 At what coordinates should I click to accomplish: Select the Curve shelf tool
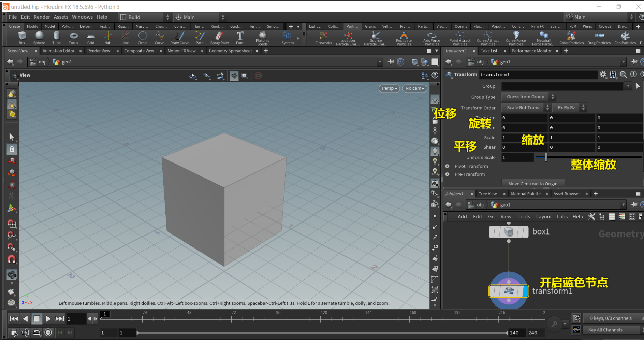(x=159, y=38)
